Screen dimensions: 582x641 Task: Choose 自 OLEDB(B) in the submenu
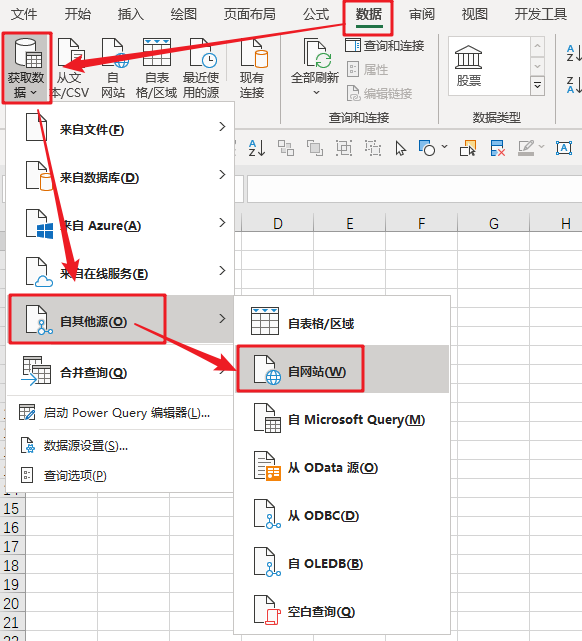pyautogui.click(x=342, y=562)
